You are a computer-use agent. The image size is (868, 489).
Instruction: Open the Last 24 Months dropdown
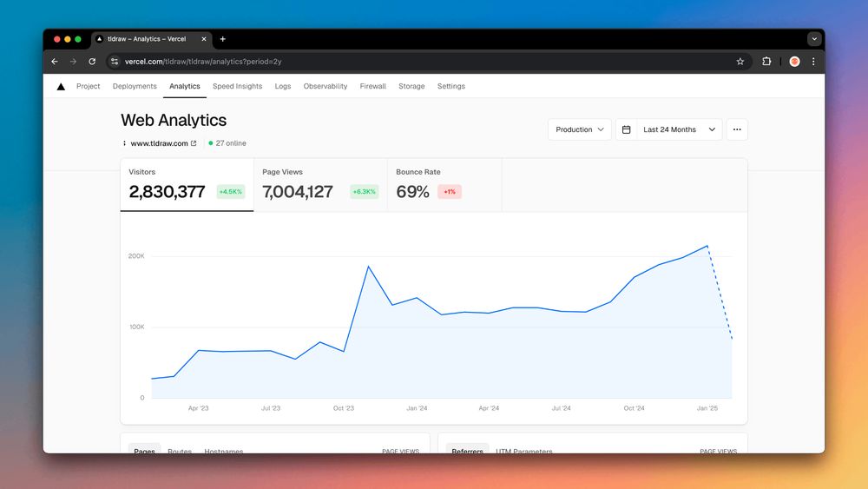tap(680, 129)
